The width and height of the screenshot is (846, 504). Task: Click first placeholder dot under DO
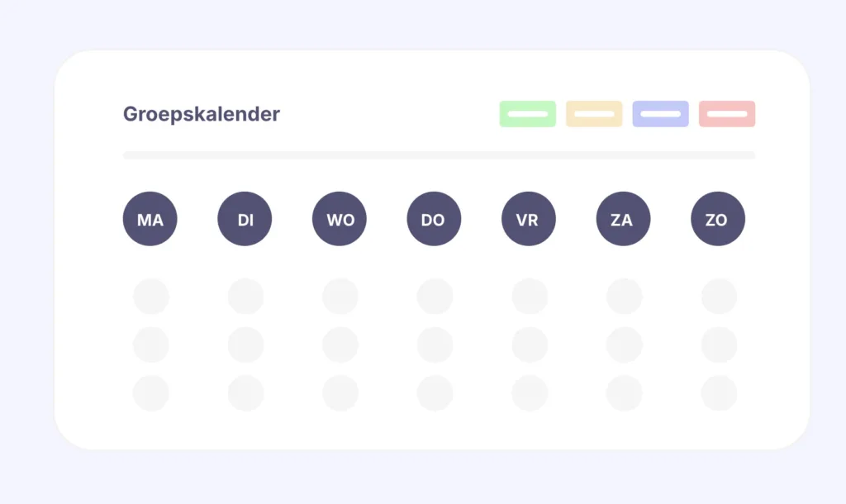tap(435, 296)
